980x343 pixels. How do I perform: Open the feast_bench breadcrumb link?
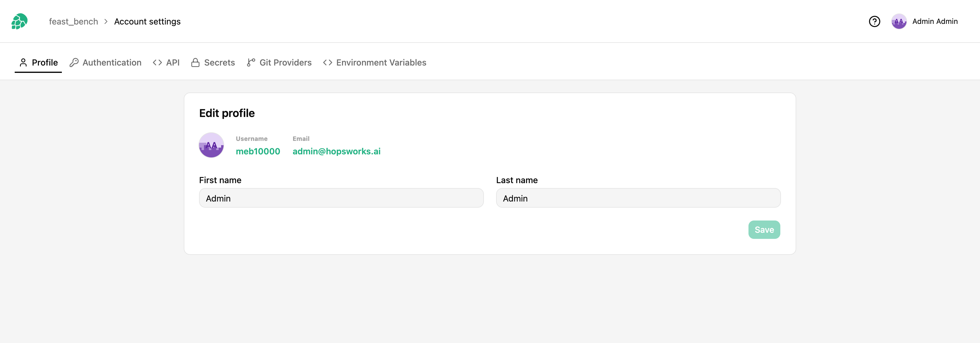(x=73, y=22)
